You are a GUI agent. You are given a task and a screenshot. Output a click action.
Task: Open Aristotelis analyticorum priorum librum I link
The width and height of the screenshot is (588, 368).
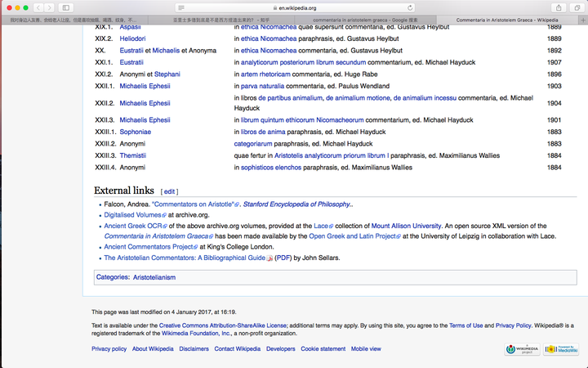coord(332,155)
